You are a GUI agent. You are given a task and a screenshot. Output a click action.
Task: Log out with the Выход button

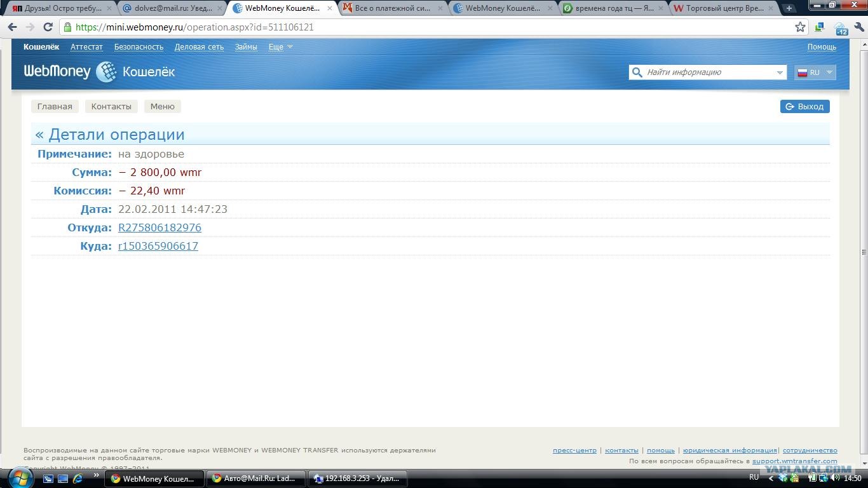coord(804,106)
